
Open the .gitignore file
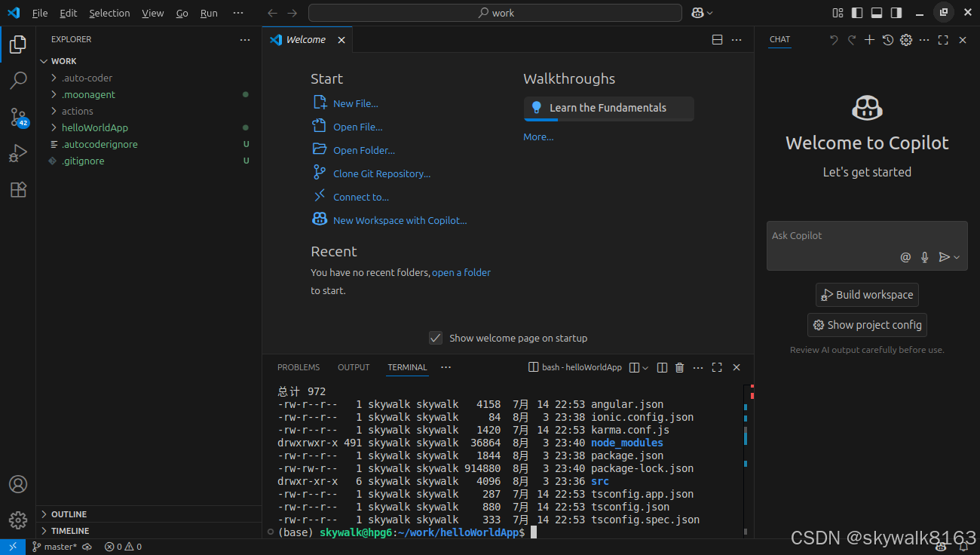[x=149, y=161]
